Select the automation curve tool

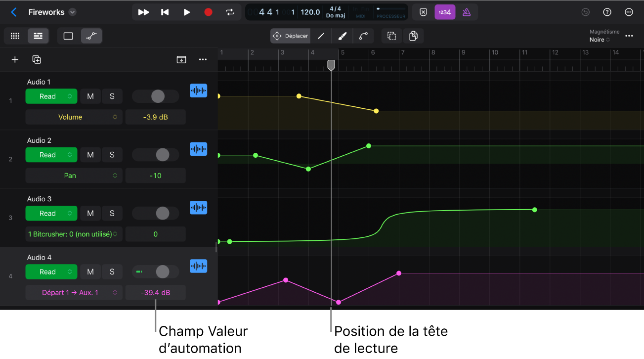click(363, 36)
